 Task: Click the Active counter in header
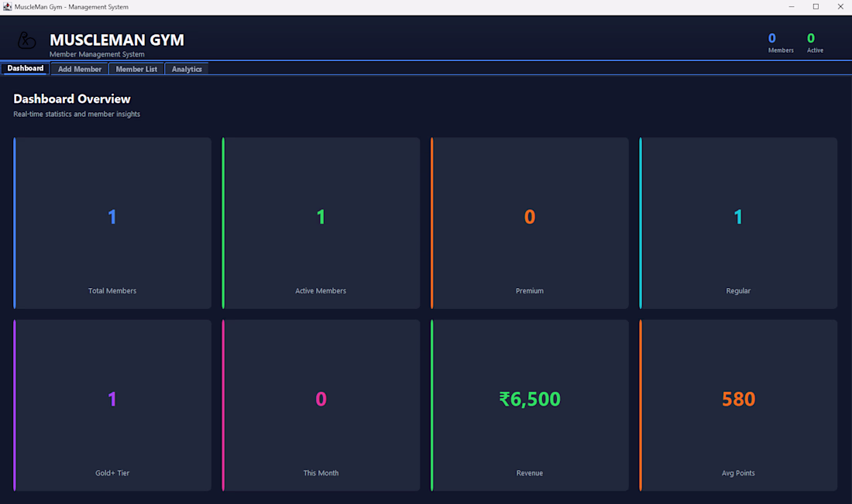click(x=815, y=43)
